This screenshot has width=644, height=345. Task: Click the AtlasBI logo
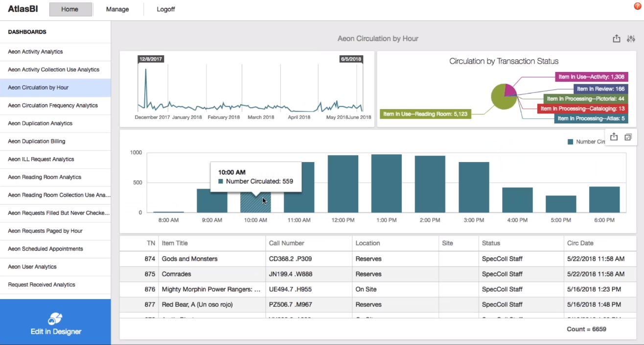click(23, 9)
